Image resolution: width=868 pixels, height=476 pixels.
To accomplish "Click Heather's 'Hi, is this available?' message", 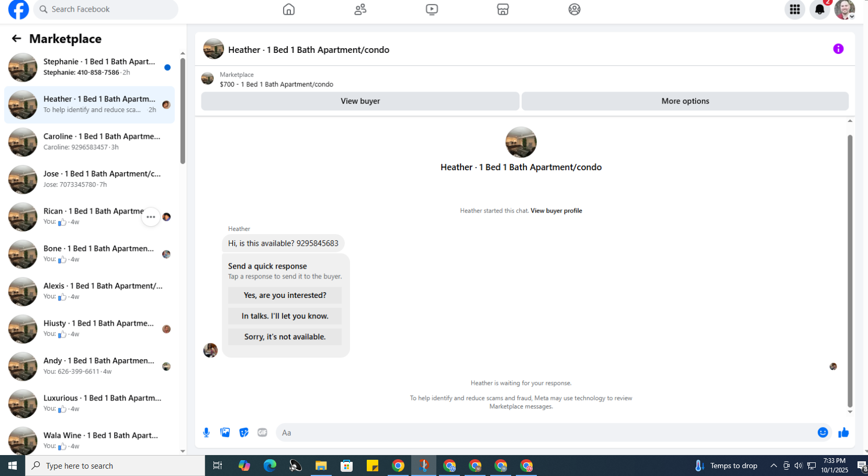I will (283, 243).
